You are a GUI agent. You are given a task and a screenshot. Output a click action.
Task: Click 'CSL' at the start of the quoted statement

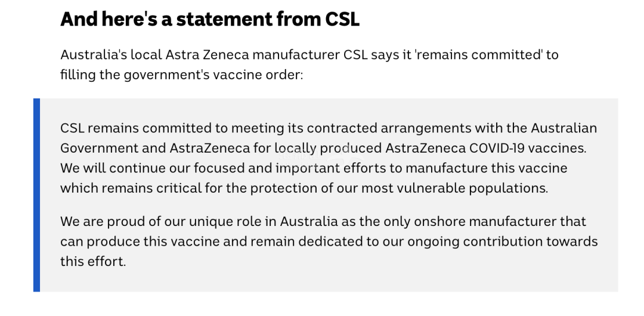coord(73,128)
